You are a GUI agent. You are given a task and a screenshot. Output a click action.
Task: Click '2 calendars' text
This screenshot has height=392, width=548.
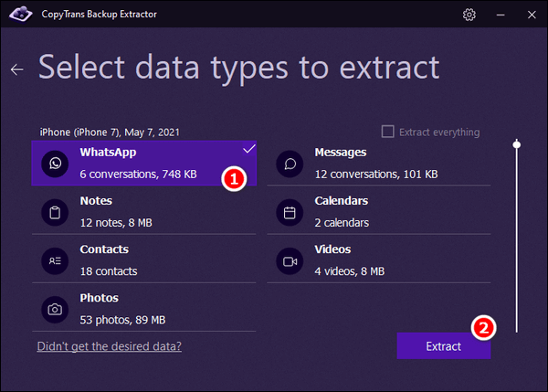(342, 223)
